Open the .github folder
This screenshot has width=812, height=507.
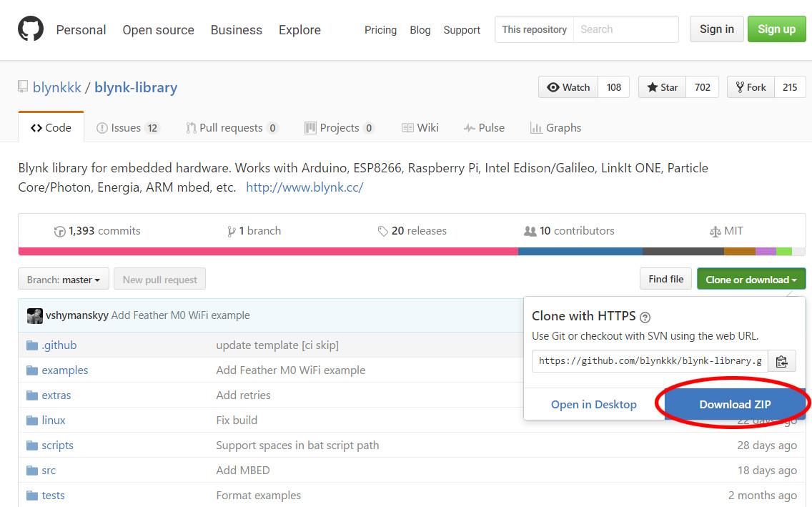click(59, 345)
